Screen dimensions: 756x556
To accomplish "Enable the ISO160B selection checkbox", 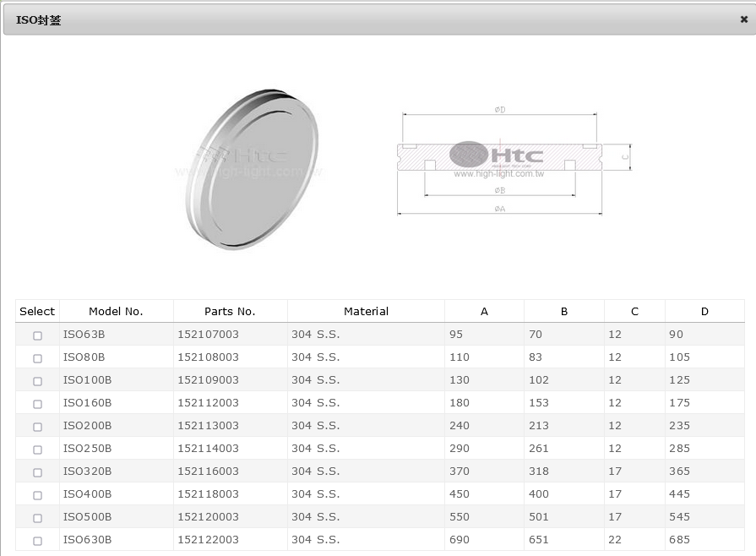I will tap(37, 404).
